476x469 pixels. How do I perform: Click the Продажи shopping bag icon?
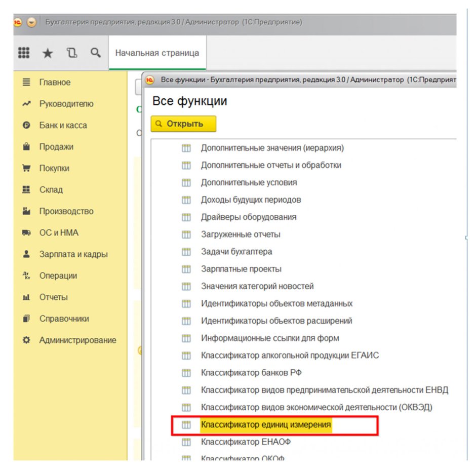point(26,146)
